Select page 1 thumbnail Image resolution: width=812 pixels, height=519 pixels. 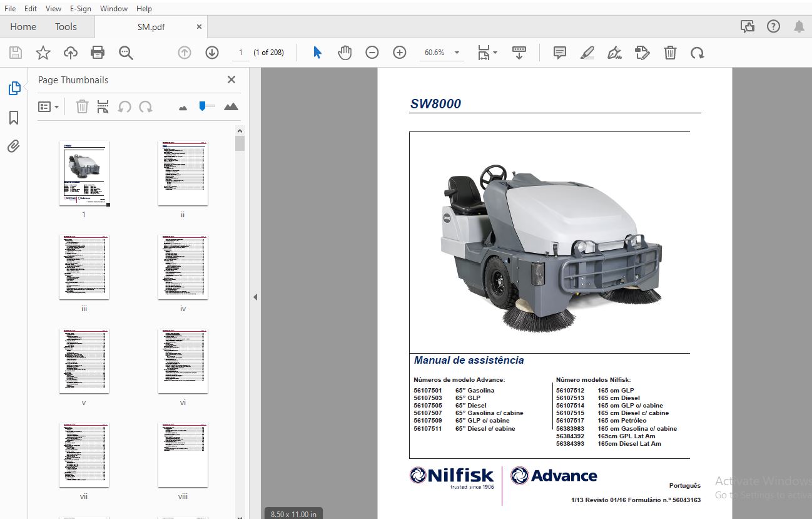(x=84, y=173)
